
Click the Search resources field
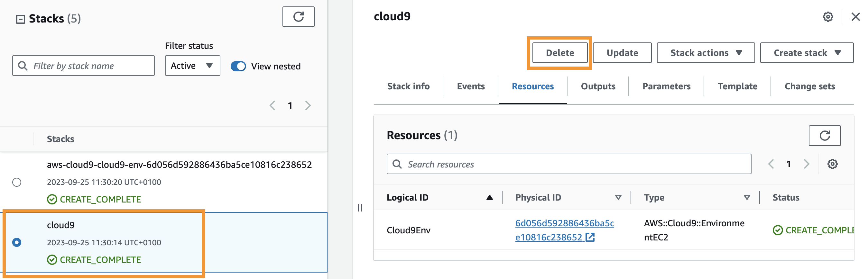click(x=569, y=164)
